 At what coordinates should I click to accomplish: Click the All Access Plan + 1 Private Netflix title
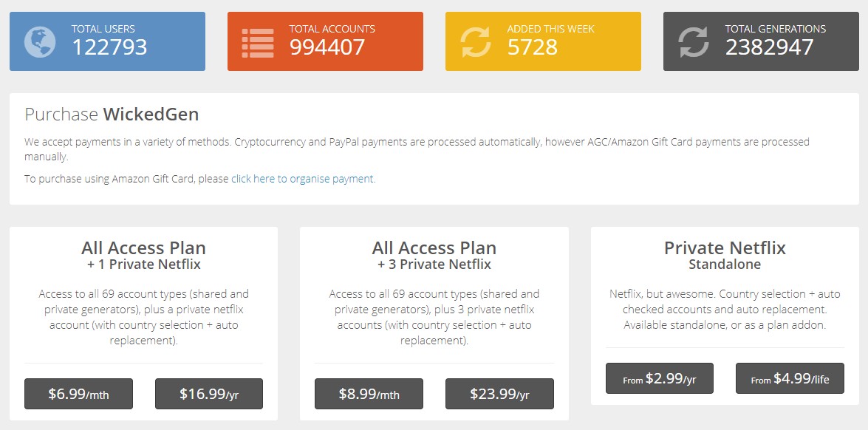(143, 255)
